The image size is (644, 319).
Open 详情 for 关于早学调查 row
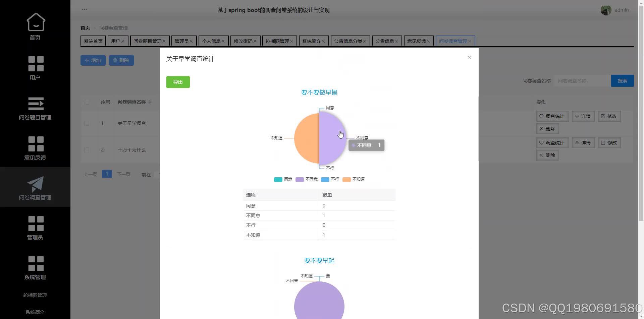(583, 116)
